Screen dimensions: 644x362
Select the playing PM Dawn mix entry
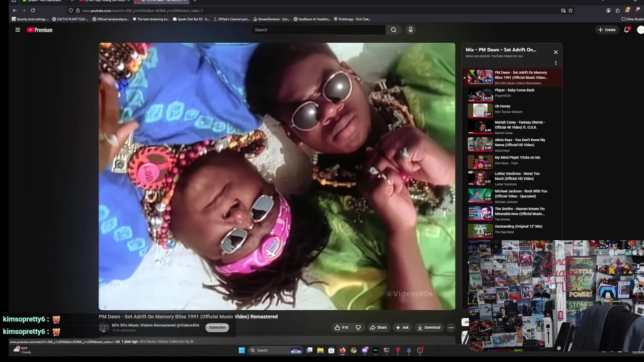[x=512, y=77]
